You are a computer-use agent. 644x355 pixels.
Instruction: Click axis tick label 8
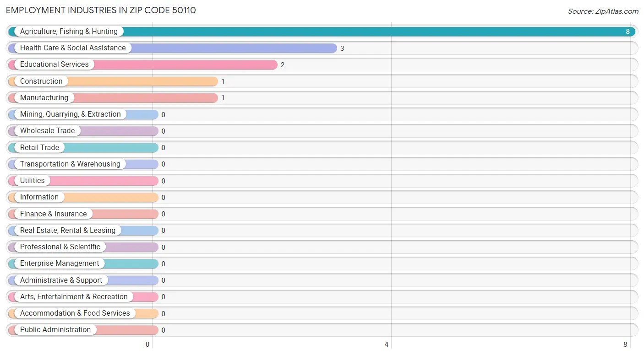[625, 344]
